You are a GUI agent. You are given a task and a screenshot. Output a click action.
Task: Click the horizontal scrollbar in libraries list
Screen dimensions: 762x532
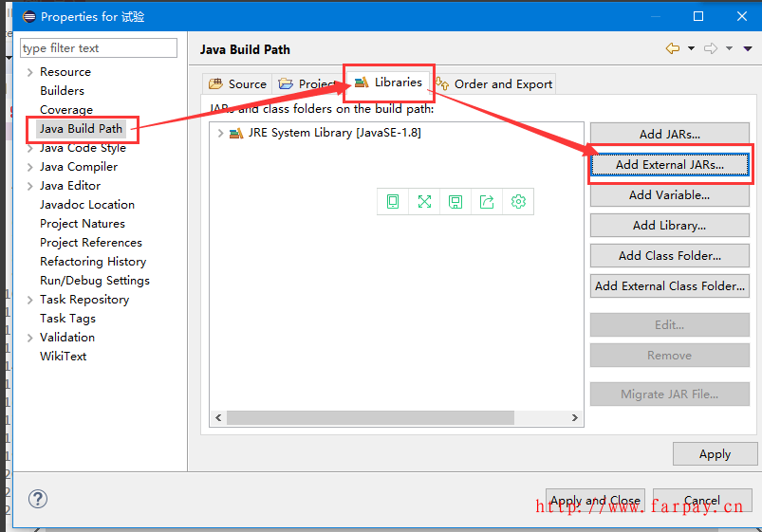(x=370, y=417)
